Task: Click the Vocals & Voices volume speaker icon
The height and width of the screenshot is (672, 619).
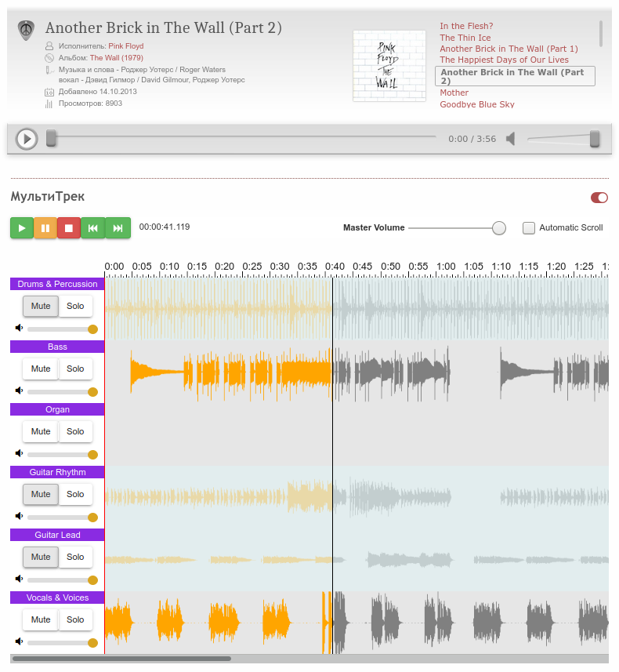Action: click(x=19, y=641)
